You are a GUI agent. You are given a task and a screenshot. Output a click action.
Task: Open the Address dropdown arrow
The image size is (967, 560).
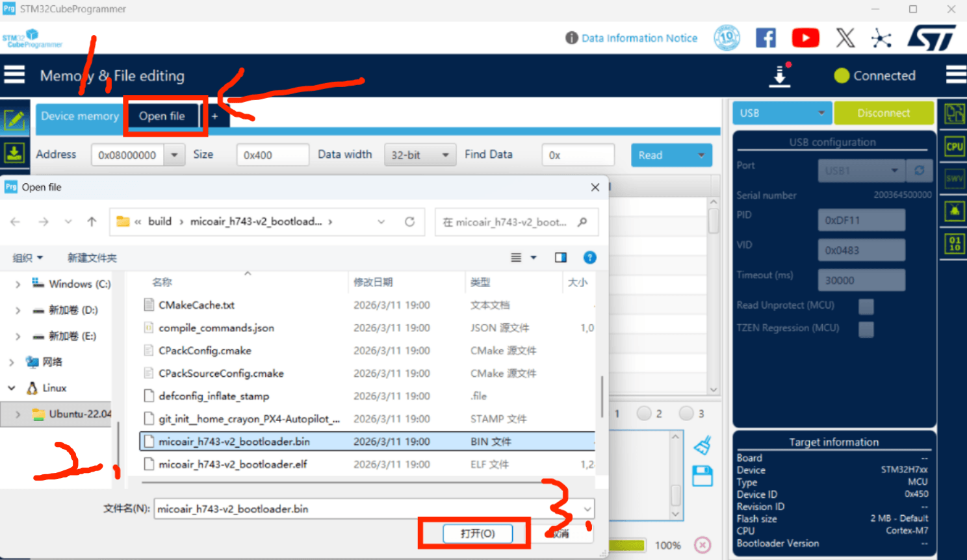click(174, 155)
